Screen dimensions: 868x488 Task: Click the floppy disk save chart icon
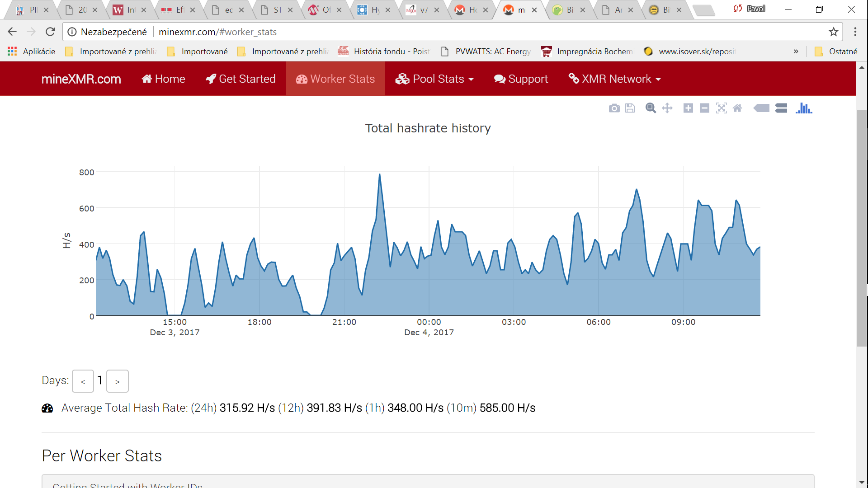point(630,108)
